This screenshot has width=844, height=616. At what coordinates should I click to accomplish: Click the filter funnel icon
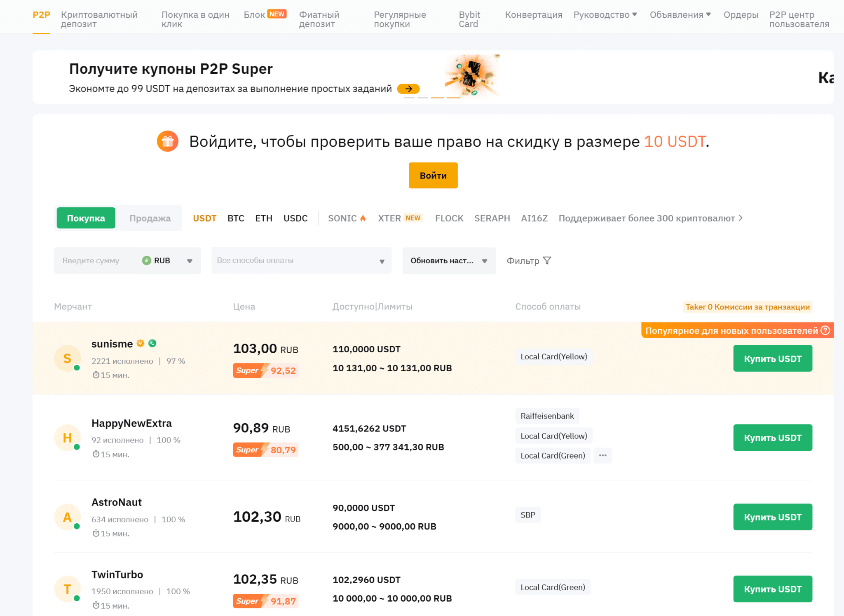pyautogui.click(x=547, y=260)
